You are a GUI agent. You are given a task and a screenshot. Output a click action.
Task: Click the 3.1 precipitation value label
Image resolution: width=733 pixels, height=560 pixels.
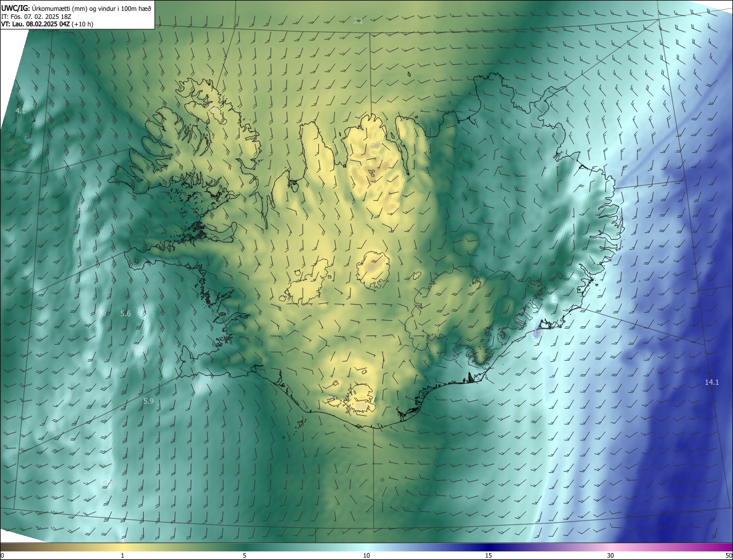coord(358,21)
